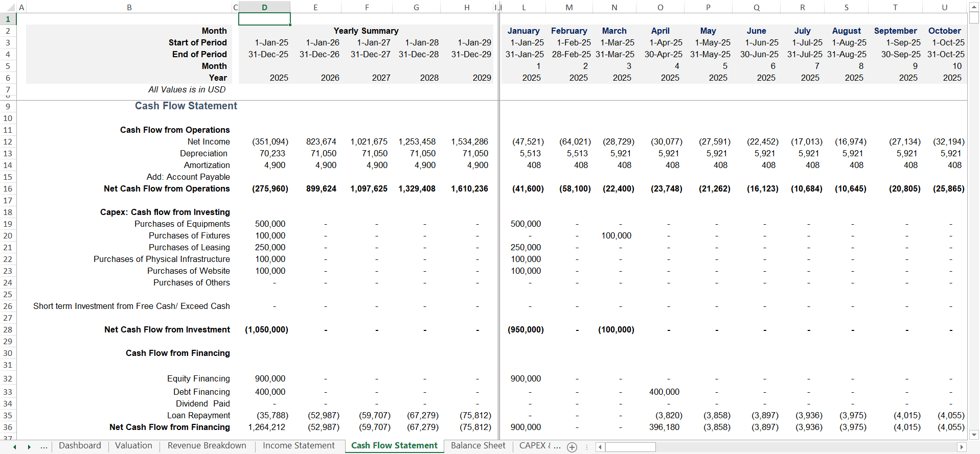
Task: Show hidden sheet tabs ellipsis
Action: click(x=44, y=447)
